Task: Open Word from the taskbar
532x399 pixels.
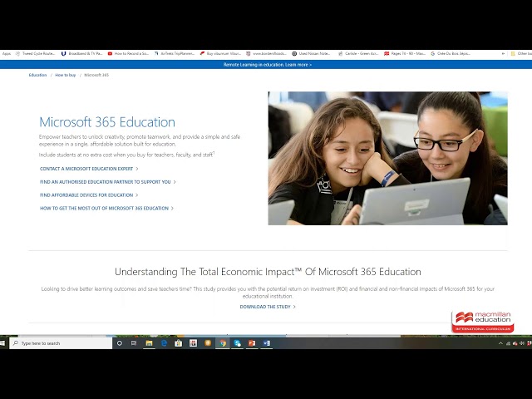Action: pos(267,343)
